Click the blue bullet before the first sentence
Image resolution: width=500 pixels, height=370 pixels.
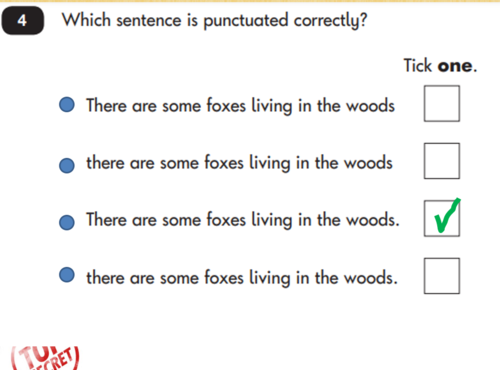pyautogui.click(x=67, y=105)
